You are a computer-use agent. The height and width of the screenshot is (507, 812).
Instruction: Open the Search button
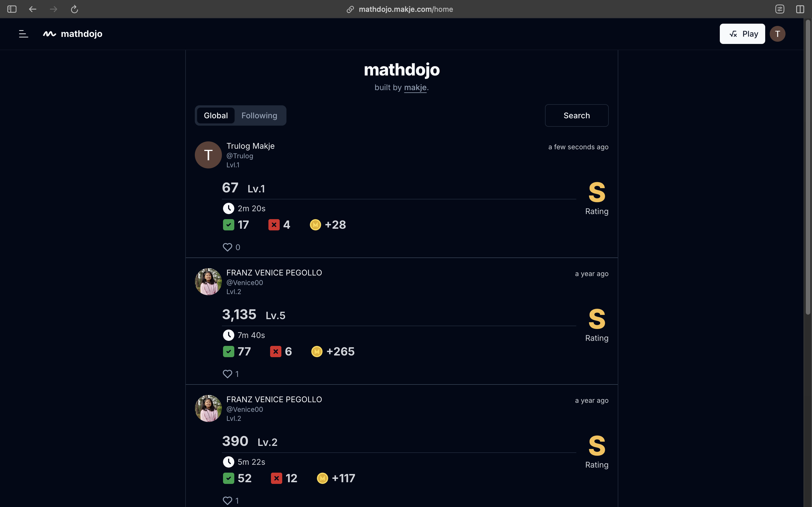577,116
